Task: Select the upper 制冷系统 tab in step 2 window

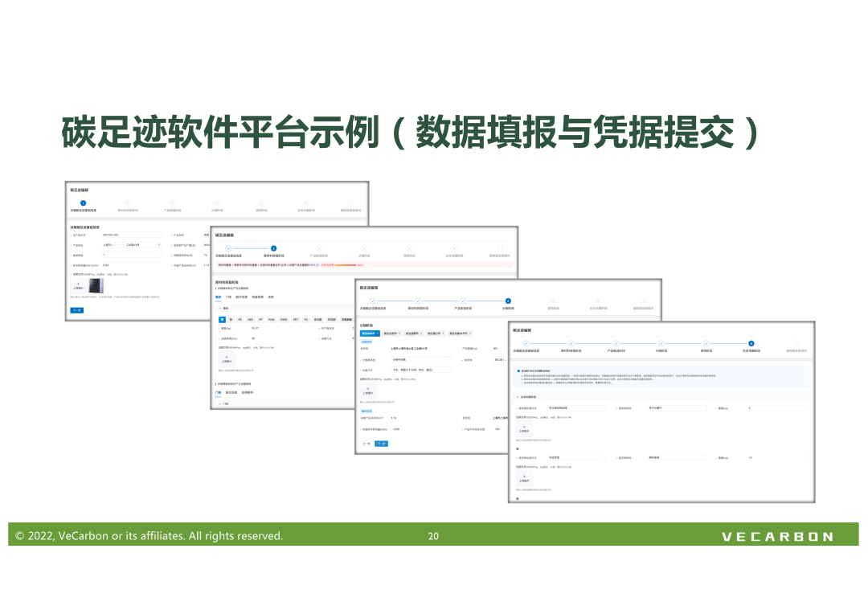Action: click(x=241, y=297)
